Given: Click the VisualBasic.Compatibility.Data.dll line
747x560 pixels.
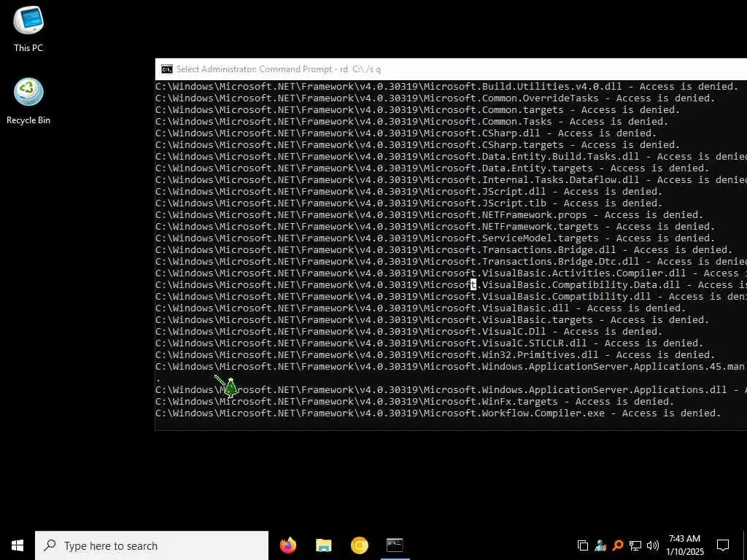Looking at the screenshot, I should point(451,285).
